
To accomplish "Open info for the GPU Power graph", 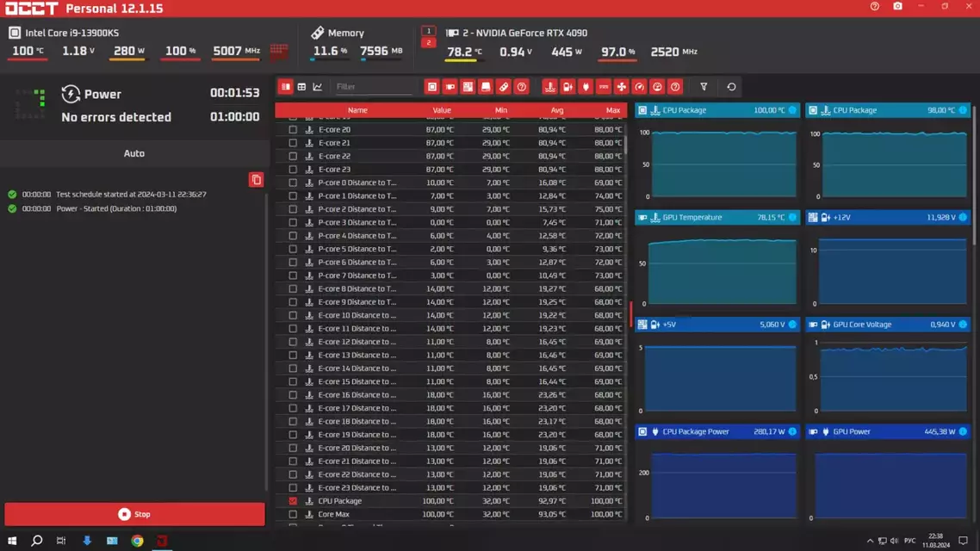I will click(963, 431).
